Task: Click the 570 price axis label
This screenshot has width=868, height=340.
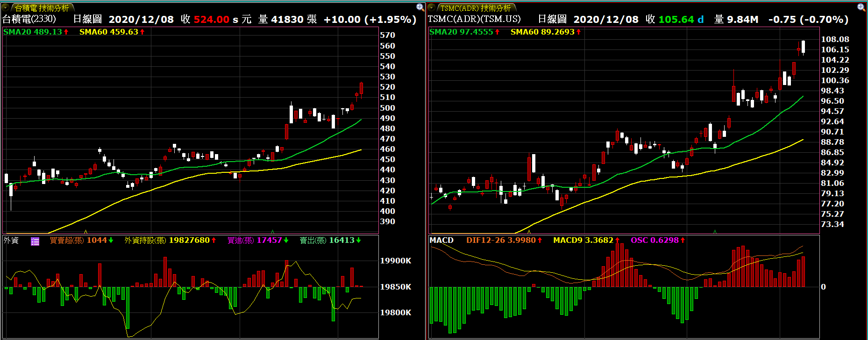Action: pyautogui.click(x=388, y=35)
